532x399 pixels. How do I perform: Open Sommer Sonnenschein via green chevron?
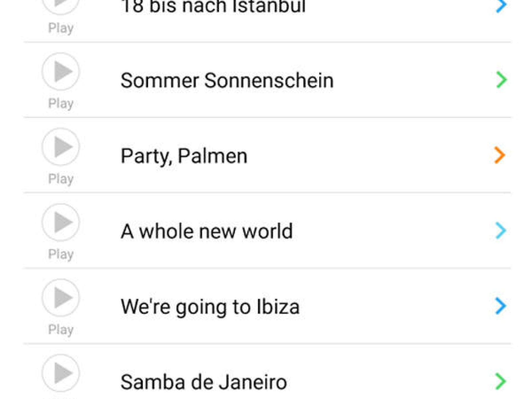tap(501, 80)
